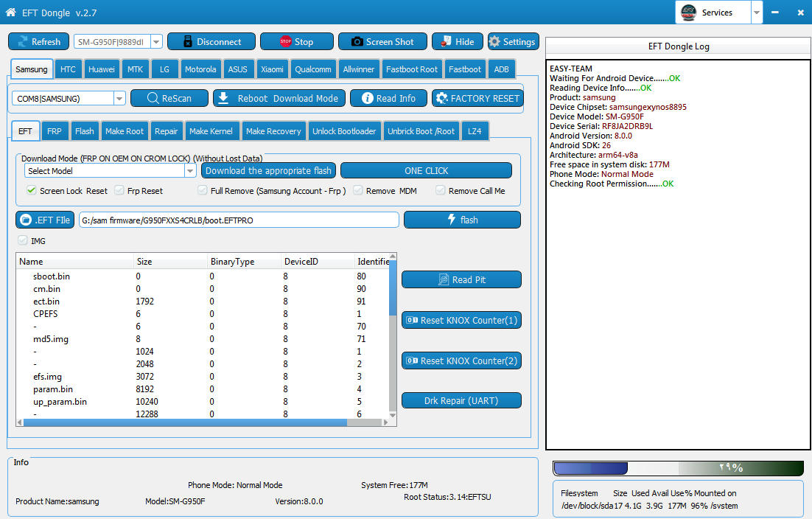The image size is (812, 519).
Task: Click the EFT file path input field
Action: [239, 220]
